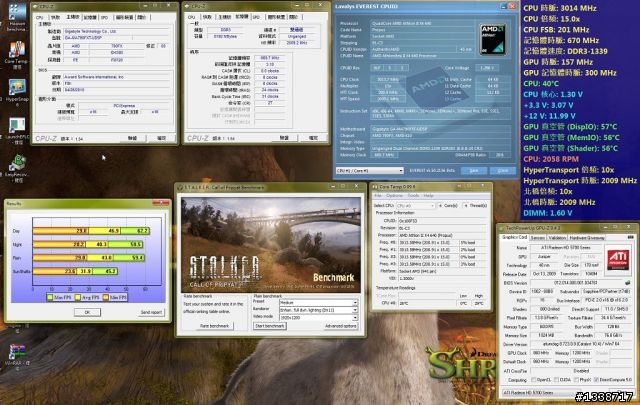
Task: Open the Preset dropdown showing Medium
Action: pos(318,303)
